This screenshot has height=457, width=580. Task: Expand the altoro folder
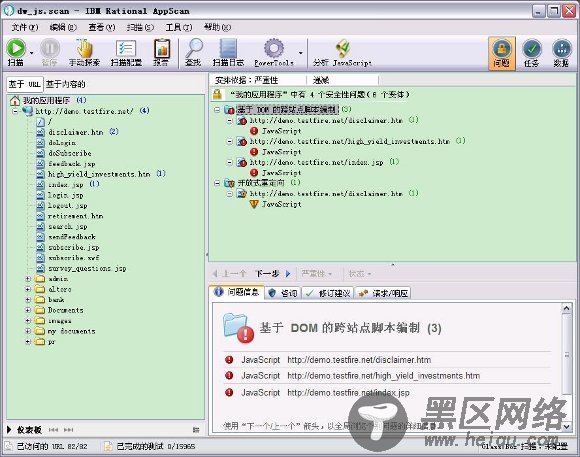(x=28, y=289)
